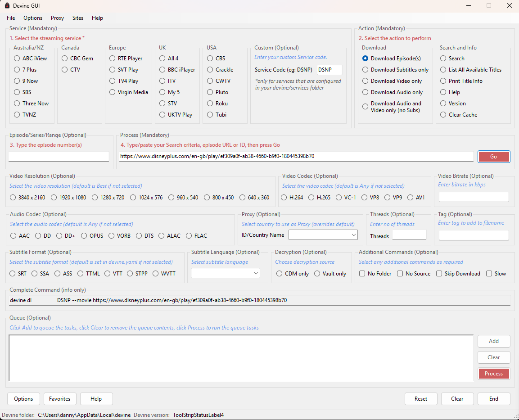Viewport: 519px width, 420px height.
Task: Click the Complete Command text field
Action: tap(259, 300)
